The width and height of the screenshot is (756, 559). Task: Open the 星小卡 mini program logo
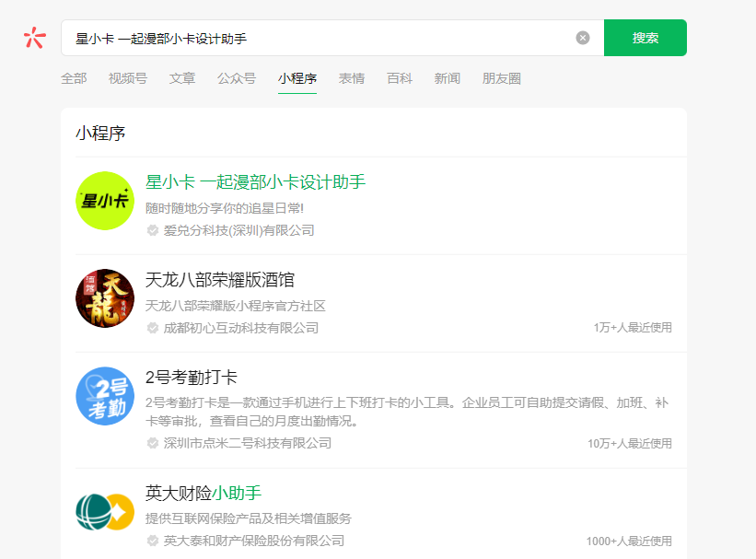click(x=105, y=201)
